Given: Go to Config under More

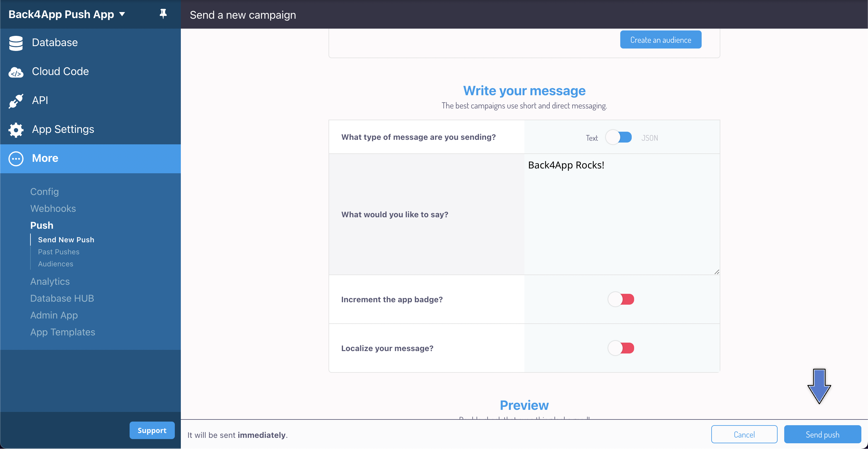Looking at the screenshot, I should [x=45, y=192].
